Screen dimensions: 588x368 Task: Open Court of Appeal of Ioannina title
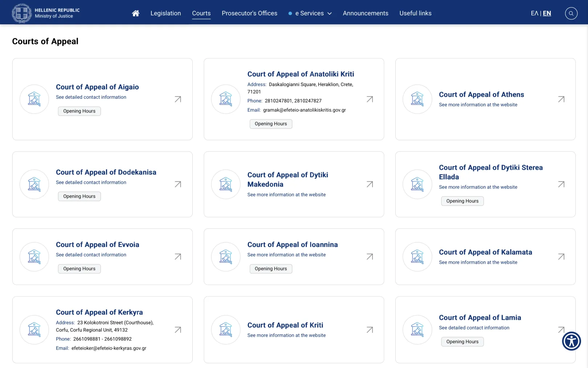click(x=293, y=244)
